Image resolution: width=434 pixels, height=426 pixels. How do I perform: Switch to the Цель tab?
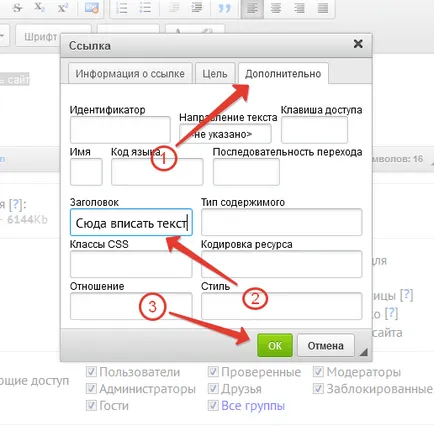pos(215,73)
